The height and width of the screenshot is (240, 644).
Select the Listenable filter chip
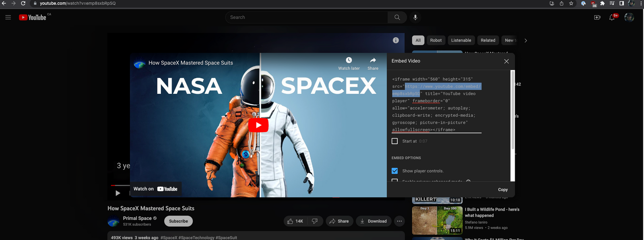461,40
